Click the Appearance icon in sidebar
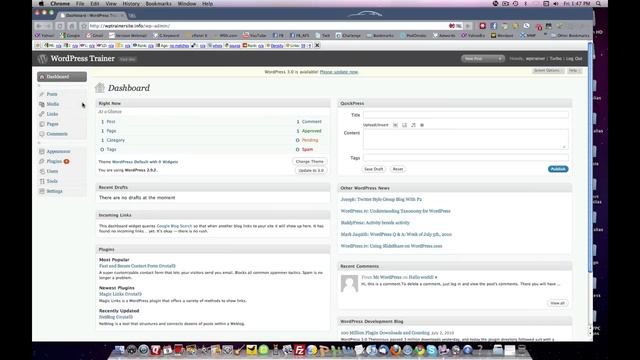The image size is (640, 360). tap(42, 151)
